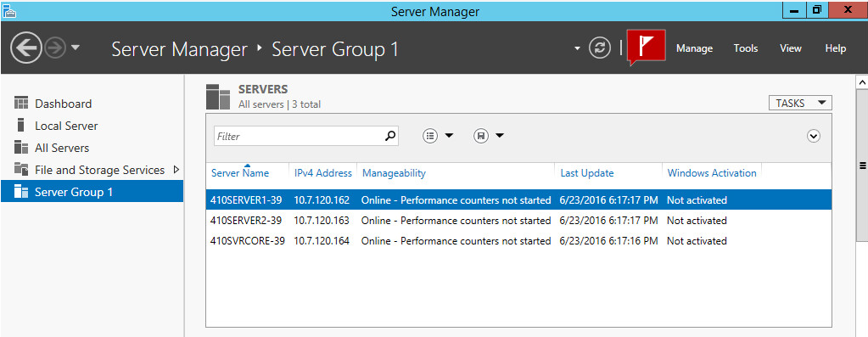
Task: Click the back navigation arrow
Action: click(x=26, y=48)
